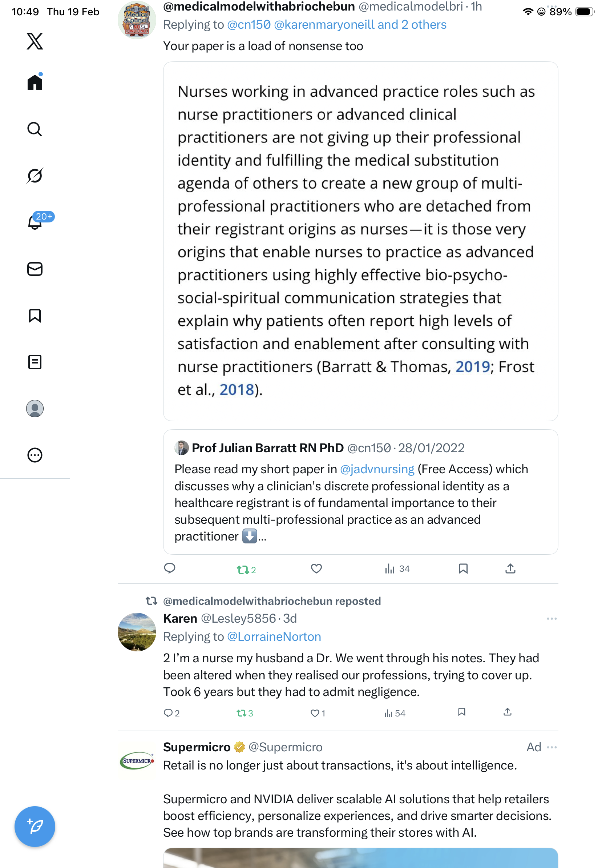Open the attached paper excerpt image
This screenshot has width=606, height=868.
360,241
